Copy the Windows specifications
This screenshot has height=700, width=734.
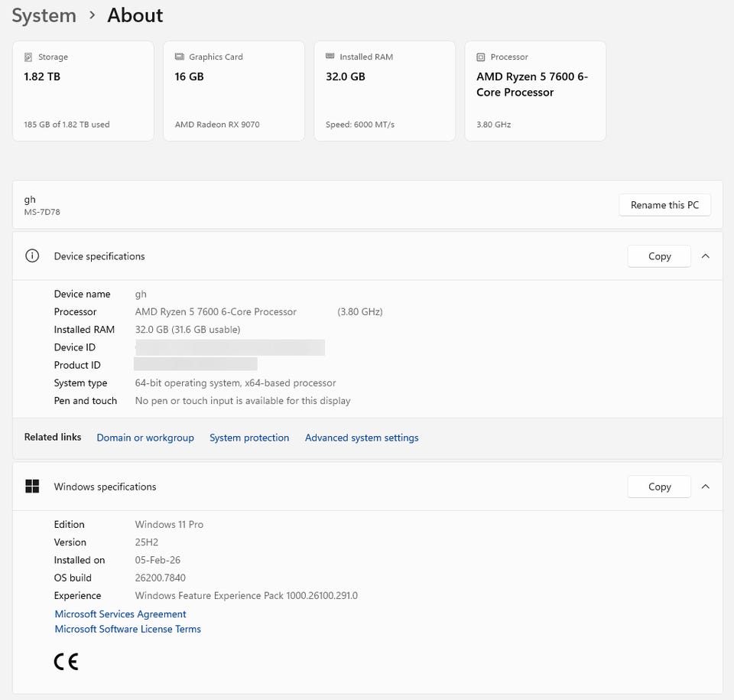[x=659, y=487]
